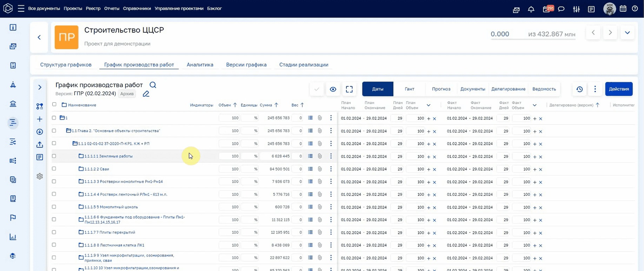The height and width of the screenshot is (271, 644).
Task: Select the Гант view button
Action: [410, 89]
